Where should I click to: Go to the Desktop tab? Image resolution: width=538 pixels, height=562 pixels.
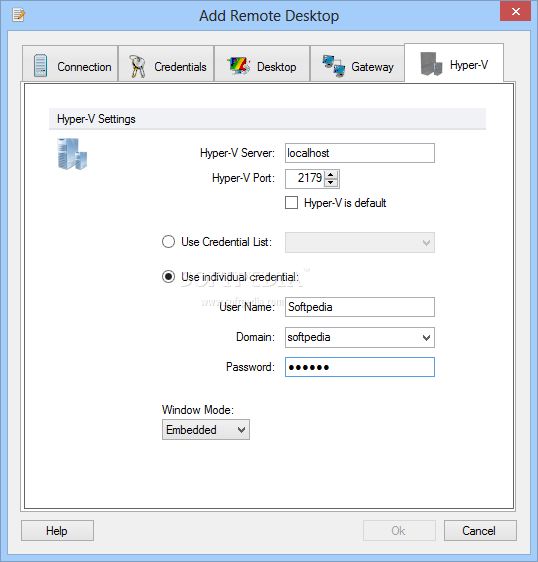(x=262, y=63)
